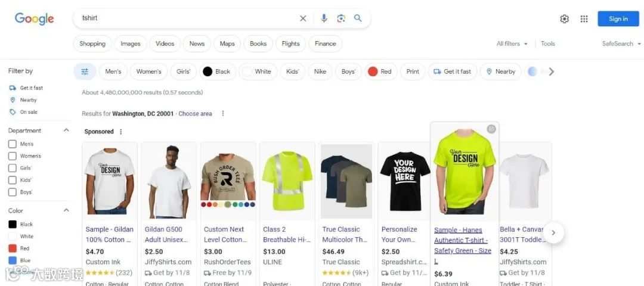Open the Google apps grid
The image size is (644, 286).
click(x=584, y=19)
